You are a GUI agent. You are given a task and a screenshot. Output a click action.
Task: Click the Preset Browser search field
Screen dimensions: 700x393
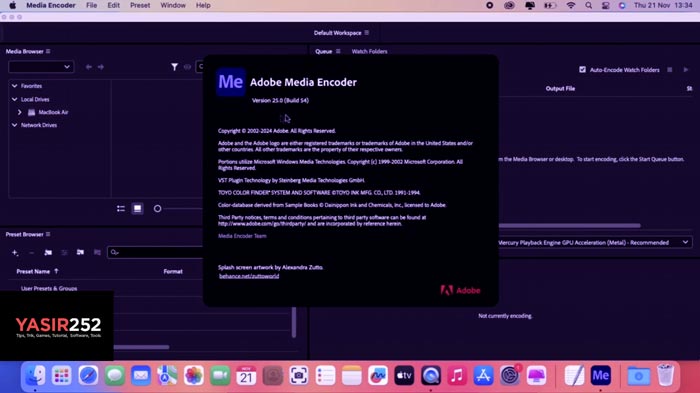coord(155,252)
